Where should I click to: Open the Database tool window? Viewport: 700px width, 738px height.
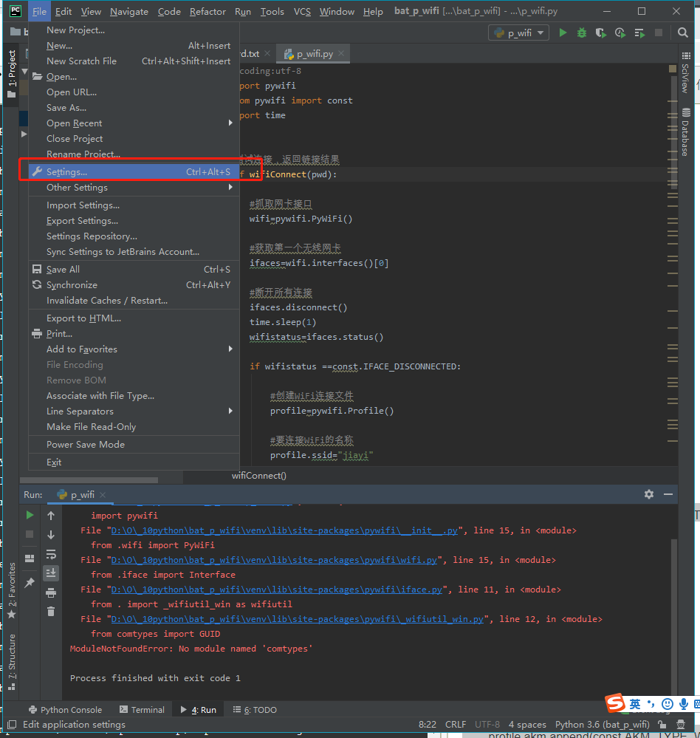(686, 133)
